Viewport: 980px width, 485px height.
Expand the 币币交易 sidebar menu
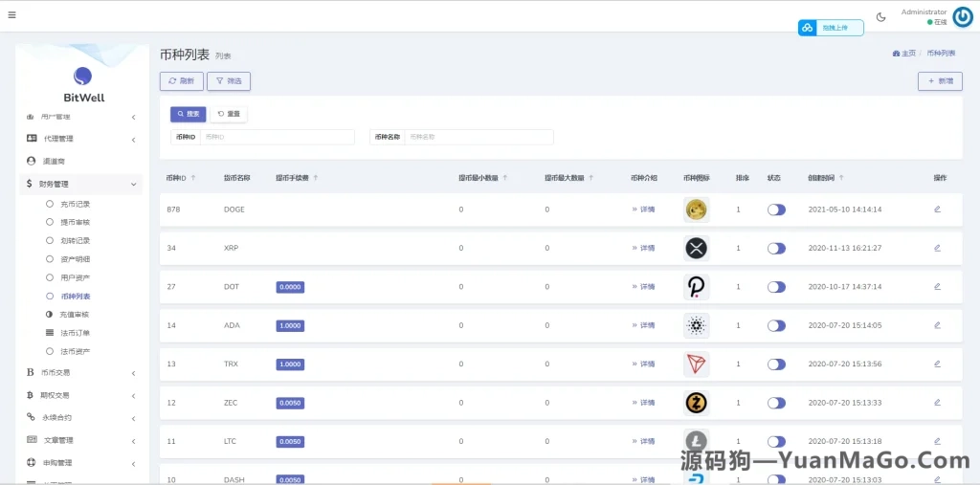pyautogui.click(x=82, y=373)
